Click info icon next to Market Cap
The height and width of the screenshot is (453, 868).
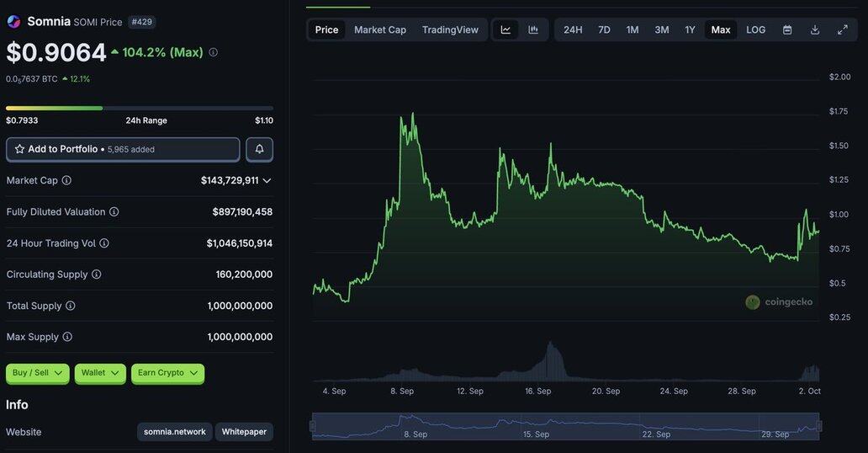[66, 180]
